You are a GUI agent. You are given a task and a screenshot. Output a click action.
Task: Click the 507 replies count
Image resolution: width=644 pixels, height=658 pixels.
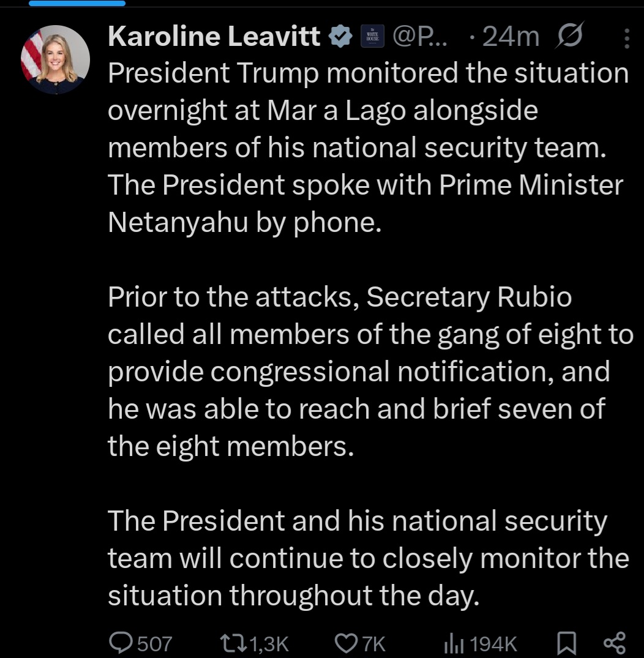154,643
